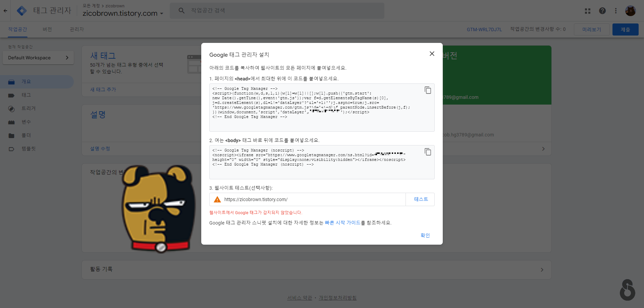644x308 pixels.
Task: Expand the 활동 기록 activity history chevron
Action: tap(542, 270)
